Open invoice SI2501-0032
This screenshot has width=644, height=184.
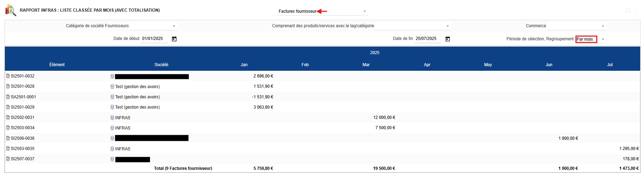coord(23,76)
